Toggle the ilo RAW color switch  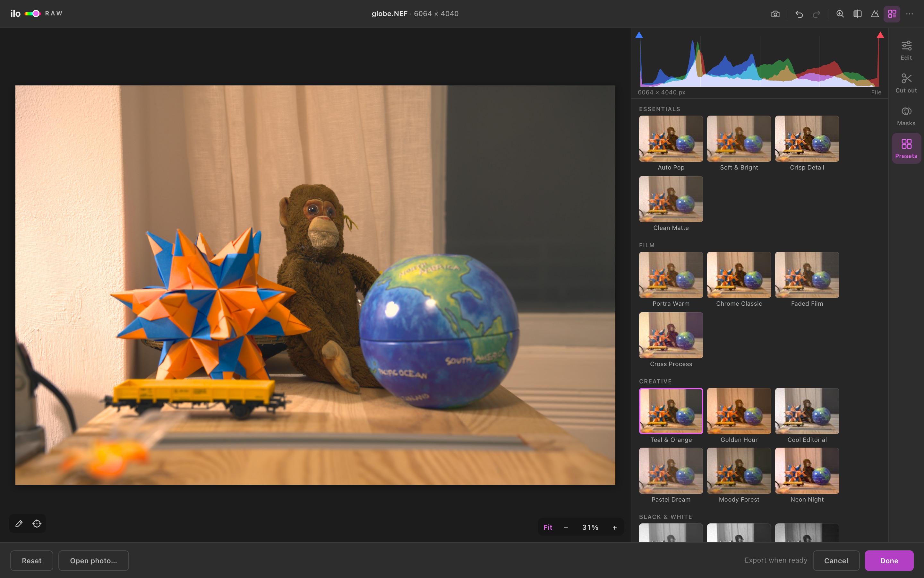point(32,14)
